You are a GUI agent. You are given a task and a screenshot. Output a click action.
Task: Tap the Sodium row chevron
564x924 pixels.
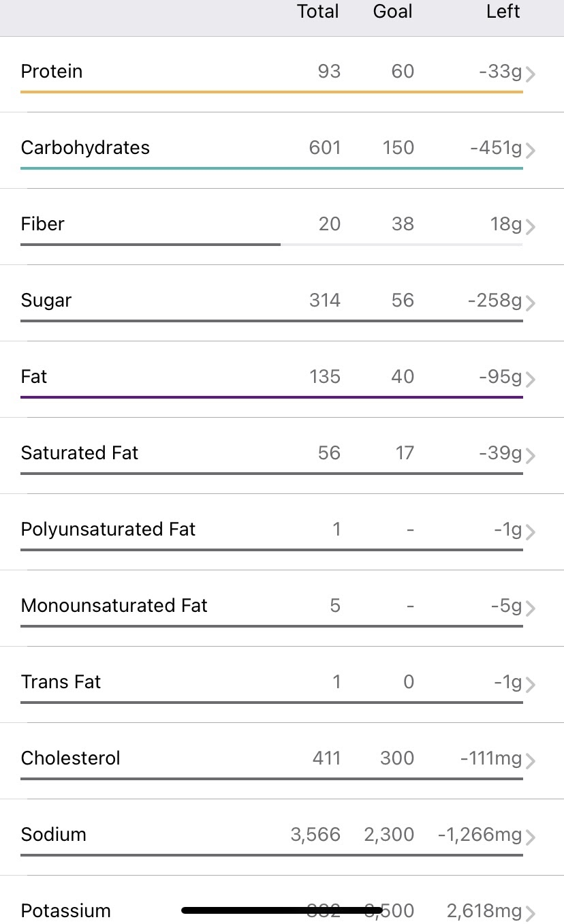click(531, 837)
